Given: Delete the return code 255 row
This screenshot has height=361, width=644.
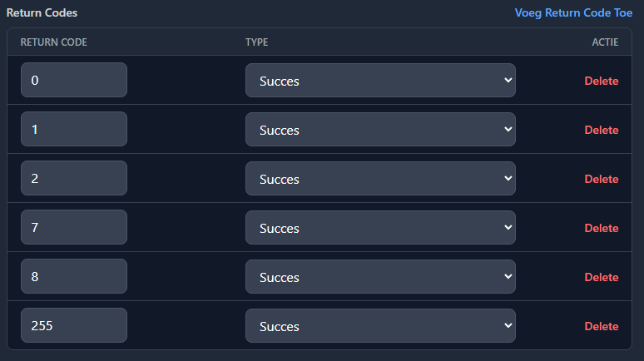Looking at the screenshot, I should pyautogui.click(x=601, y=326).
